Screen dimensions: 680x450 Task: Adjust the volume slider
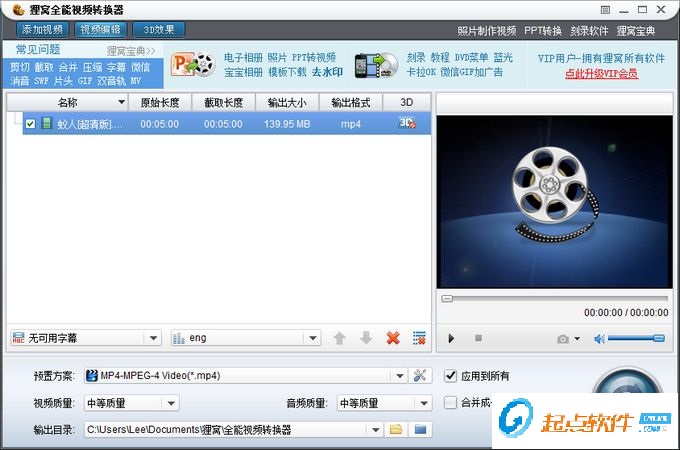coord(636,338)
